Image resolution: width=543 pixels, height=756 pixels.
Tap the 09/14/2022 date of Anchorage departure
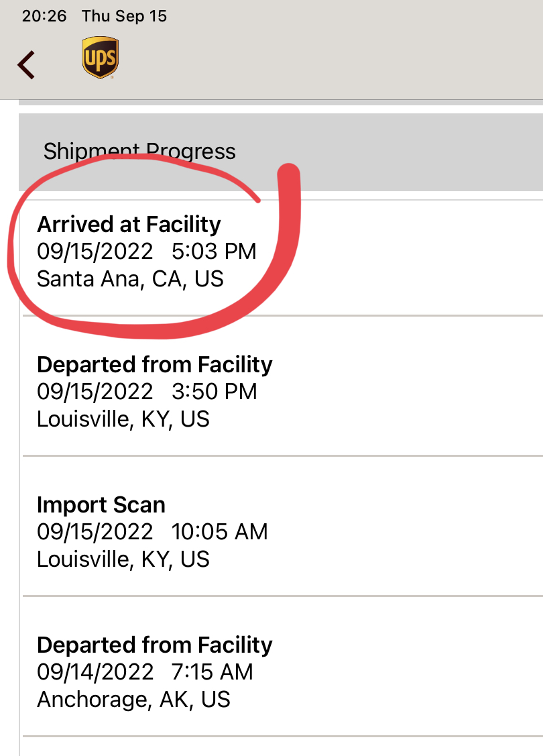tap(95, 672)
